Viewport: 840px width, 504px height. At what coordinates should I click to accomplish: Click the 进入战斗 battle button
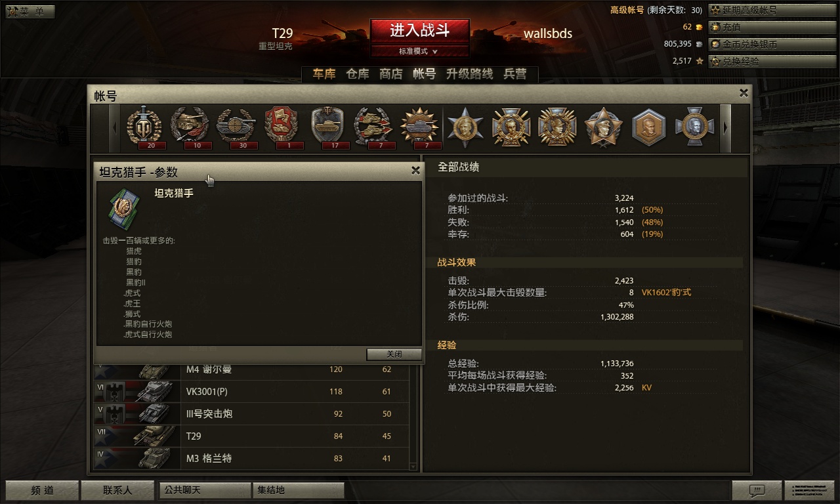pos(419,30)
